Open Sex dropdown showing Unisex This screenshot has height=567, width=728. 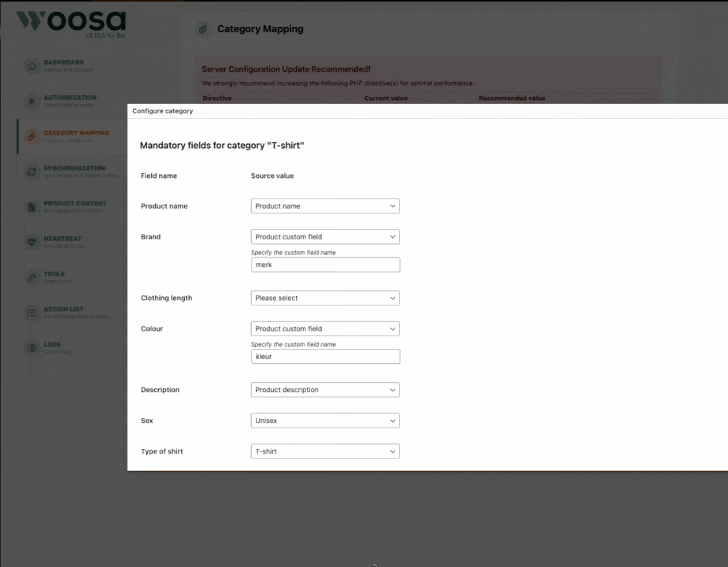tap(325, 421)
